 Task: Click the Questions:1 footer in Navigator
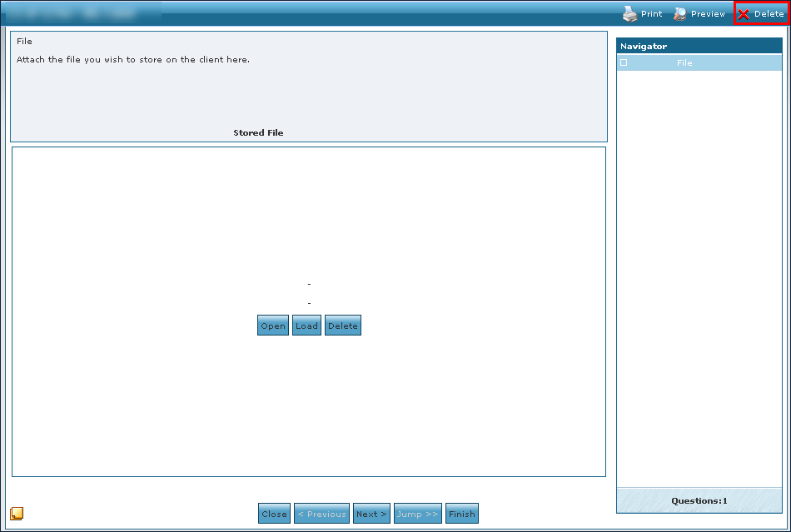coord(699,501)
